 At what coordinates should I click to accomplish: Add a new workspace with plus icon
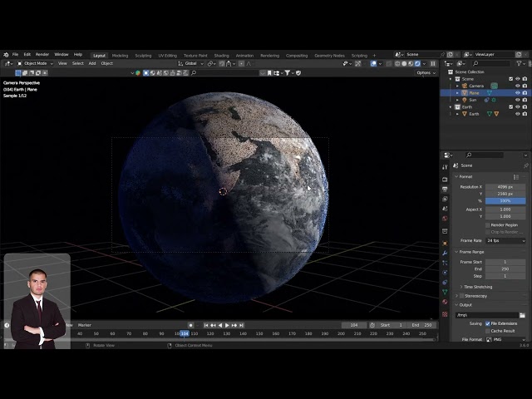374,56
